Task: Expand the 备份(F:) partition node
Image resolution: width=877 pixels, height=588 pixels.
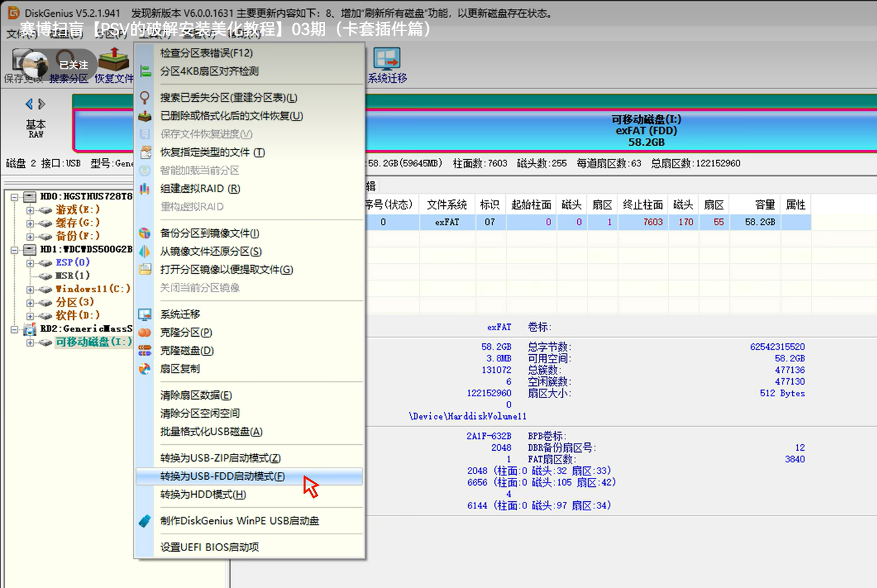Action: point(30,236)
